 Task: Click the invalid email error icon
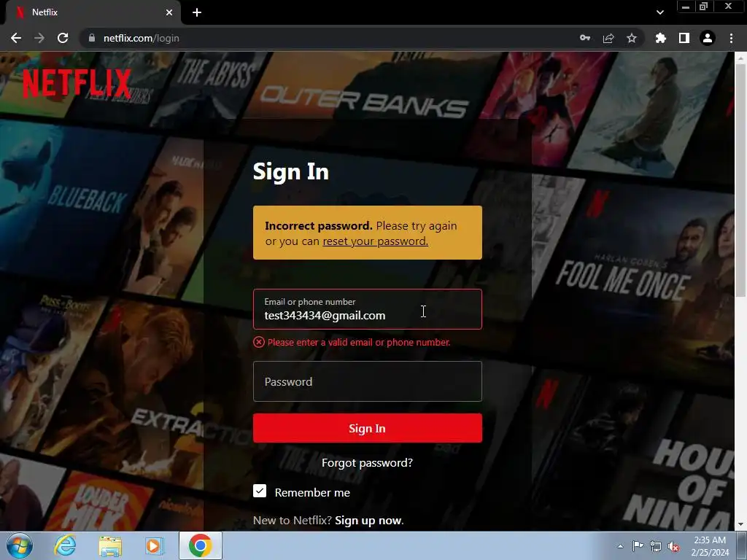pyautogui.click(x=259, y=342)
